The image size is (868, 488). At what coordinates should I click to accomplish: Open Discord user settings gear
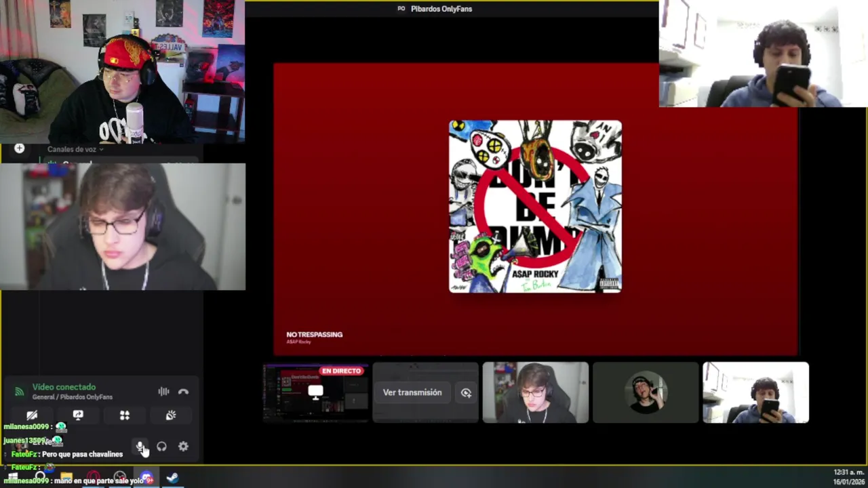click(183, 446)
